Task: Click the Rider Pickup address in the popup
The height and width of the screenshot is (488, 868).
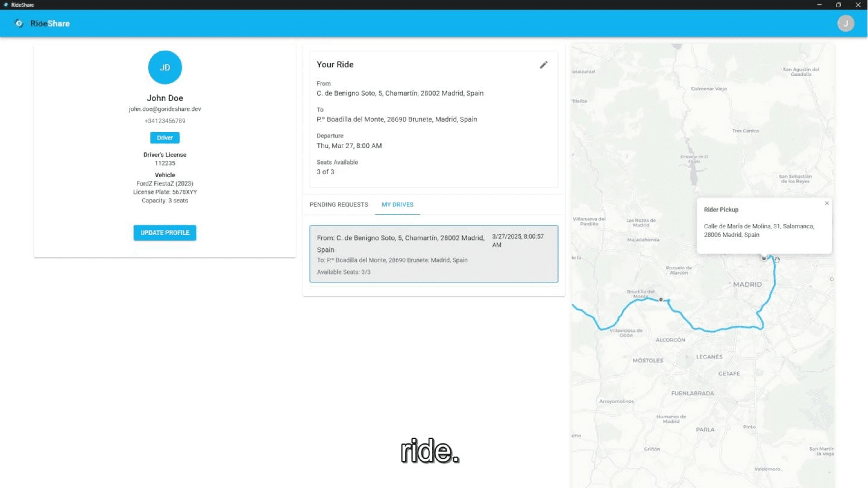Action: 759,230
